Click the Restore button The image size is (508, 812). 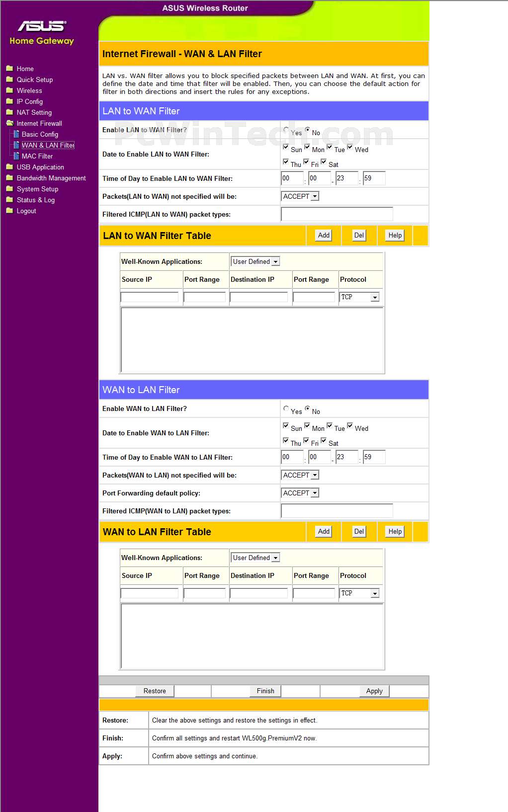click(x=155, y=691)
